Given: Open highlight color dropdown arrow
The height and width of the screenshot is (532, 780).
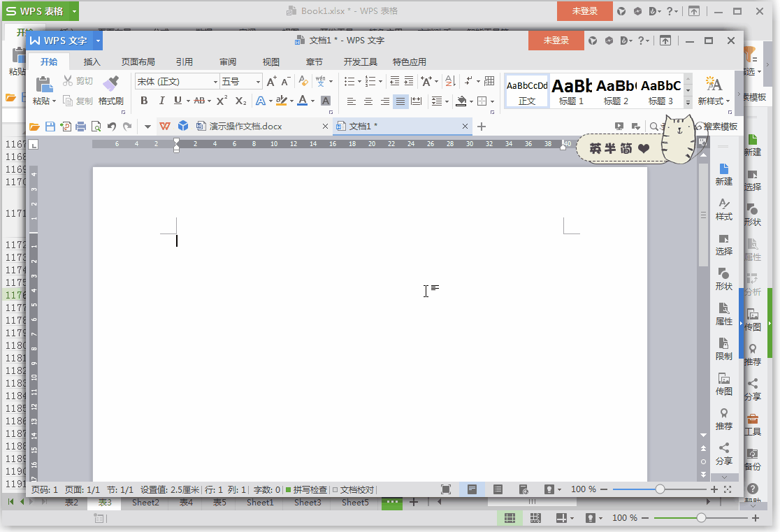Looking at the screenshot, I should pyautogui.click(x=291, y=101).
